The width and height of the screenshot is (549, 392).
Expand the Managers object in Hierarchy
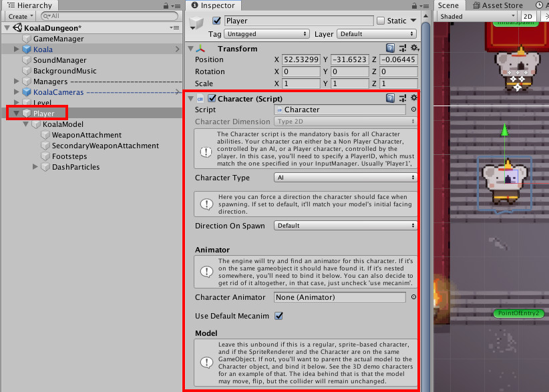16,81
